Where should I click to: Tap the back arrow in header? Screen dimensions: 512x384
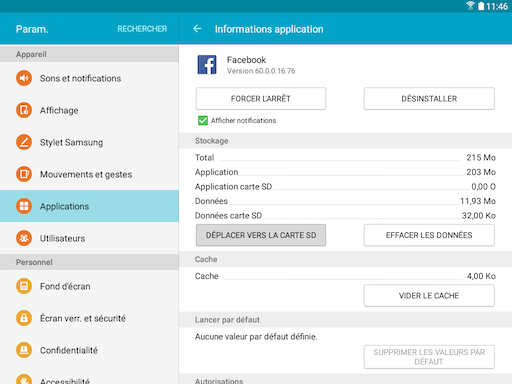click(x=197, y=29)
